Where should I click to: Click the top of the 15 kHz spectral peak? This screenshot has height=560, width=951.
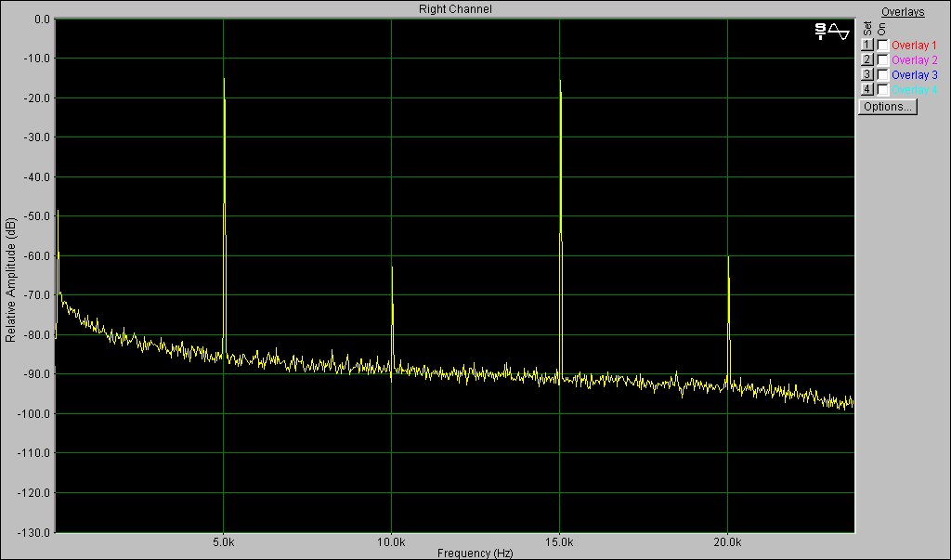[x=560, y=81]
